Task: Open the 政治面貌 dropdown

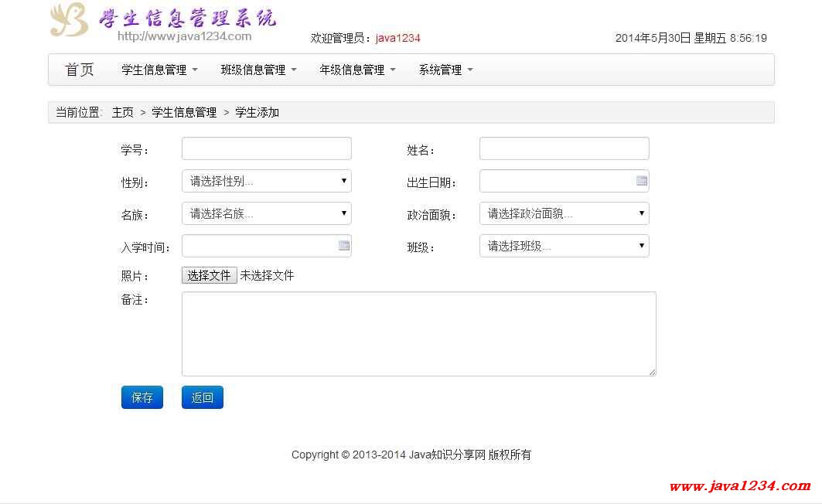Action: pyautogui.click(x=564, y=213)
